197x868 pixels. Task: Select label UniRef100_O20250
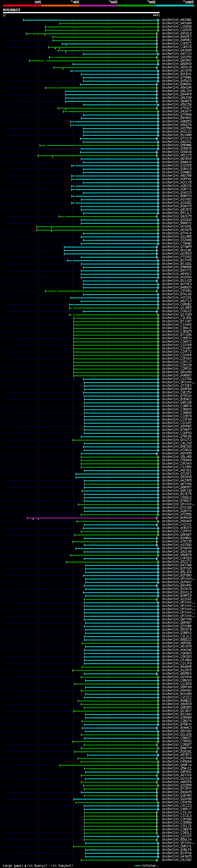[176, 57]
